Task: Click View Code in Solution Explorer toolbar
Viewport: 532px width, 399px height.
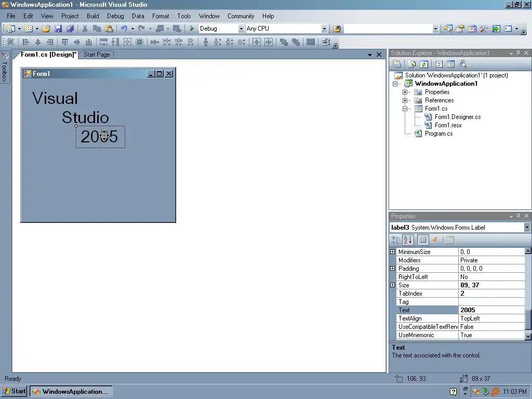Action: pos(439,64)
